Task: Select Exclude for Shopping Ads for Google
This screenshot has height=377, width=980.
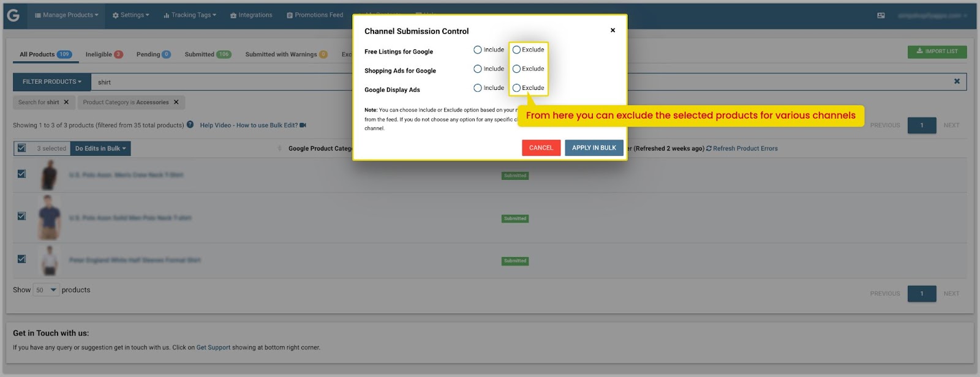Action: [x=516, y=69]
